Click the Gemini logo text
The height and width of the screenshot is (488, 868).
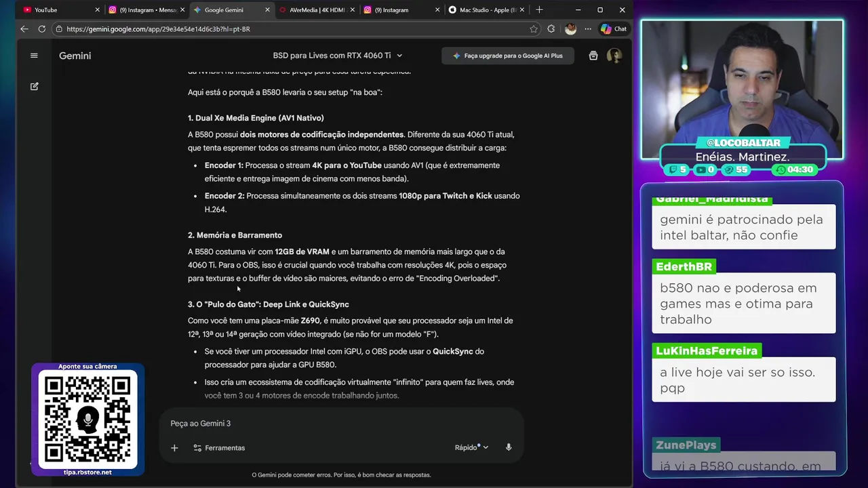(75, 56)
